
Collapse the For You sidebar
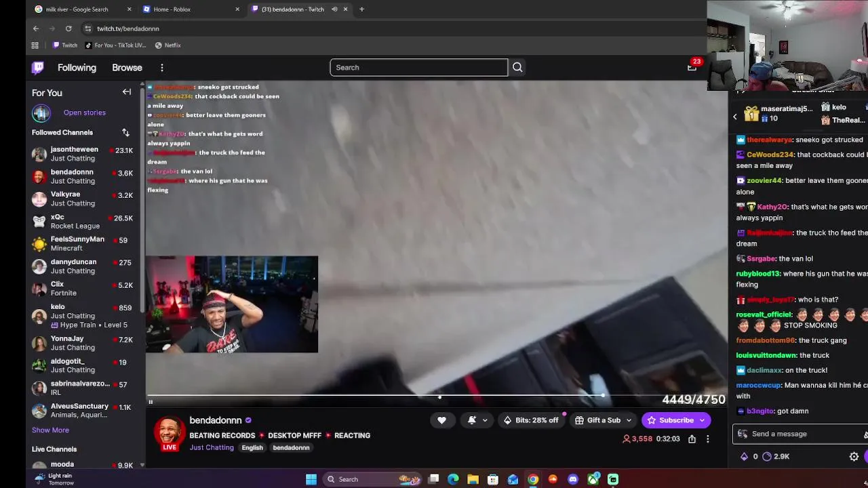pyautogui.click(x=126, y=92)
